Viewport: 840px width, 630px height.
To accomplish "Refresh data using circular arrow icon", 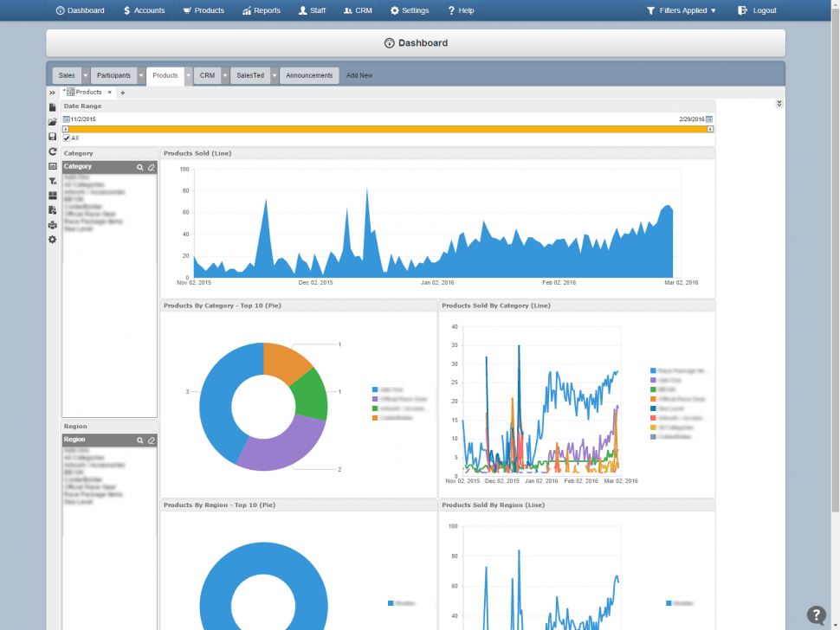I will point(53,151).
